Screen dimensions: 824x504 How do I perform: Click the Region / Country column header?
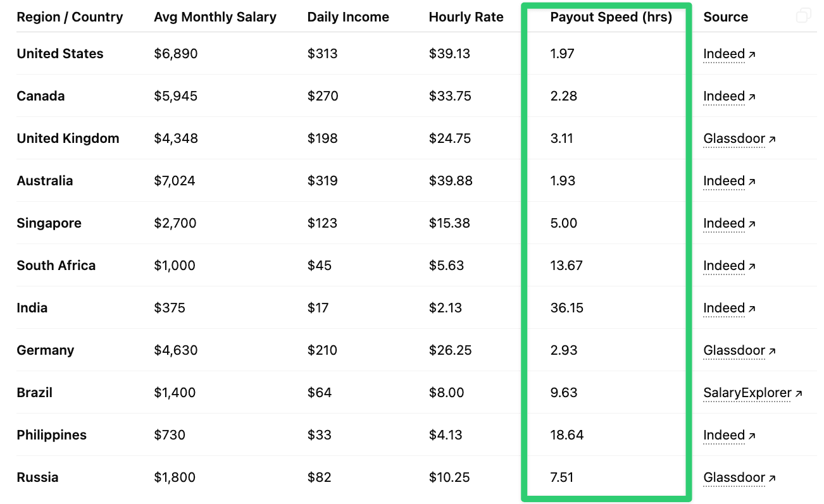70,17
